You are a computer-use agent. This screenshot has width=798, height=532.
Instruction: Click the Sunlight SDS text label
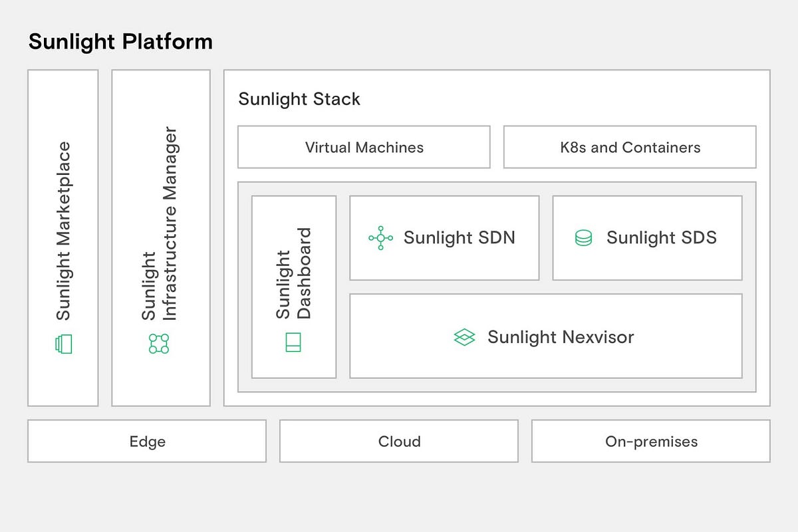[662, 237]
